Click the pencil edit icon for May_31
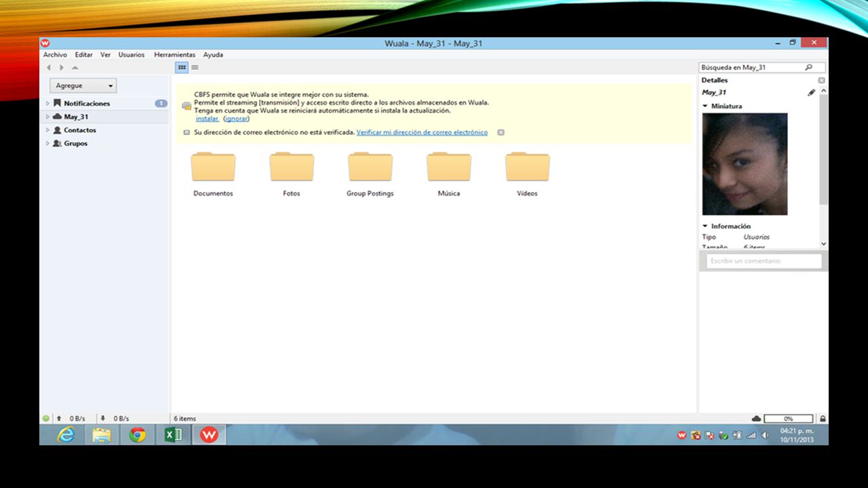This screenshot has width=868, height=488. pyautogui.click(x=811, y=92)
